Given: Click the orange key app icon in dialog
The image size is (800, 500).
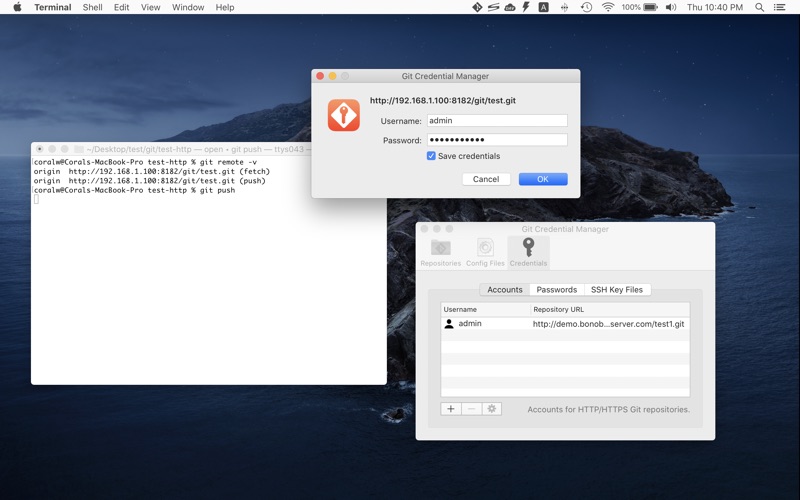Looking at the screenshot, I should click(x=343, y=115).
